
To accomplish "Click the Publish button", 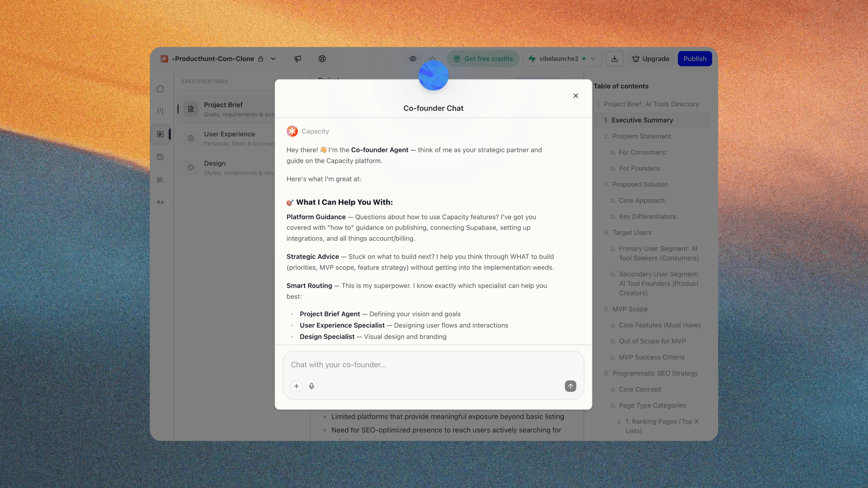I will point(694,59).
